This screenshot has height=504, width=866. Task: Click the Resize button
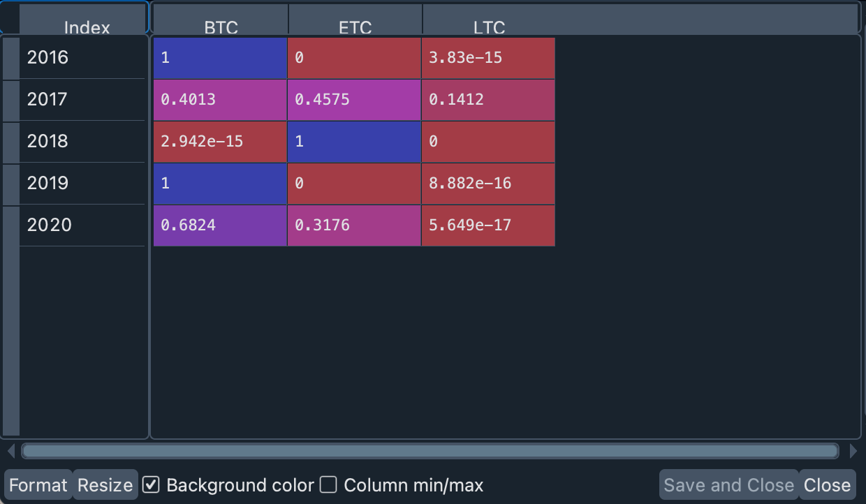[x=105, y=484]
